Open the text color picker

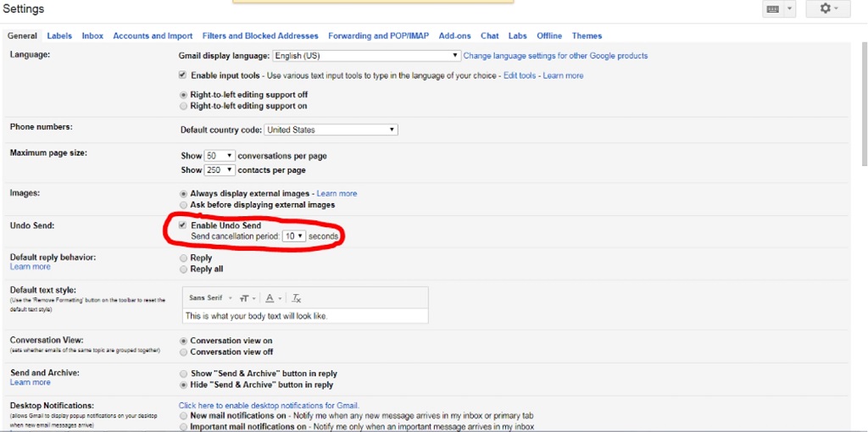tap(274, 298)
